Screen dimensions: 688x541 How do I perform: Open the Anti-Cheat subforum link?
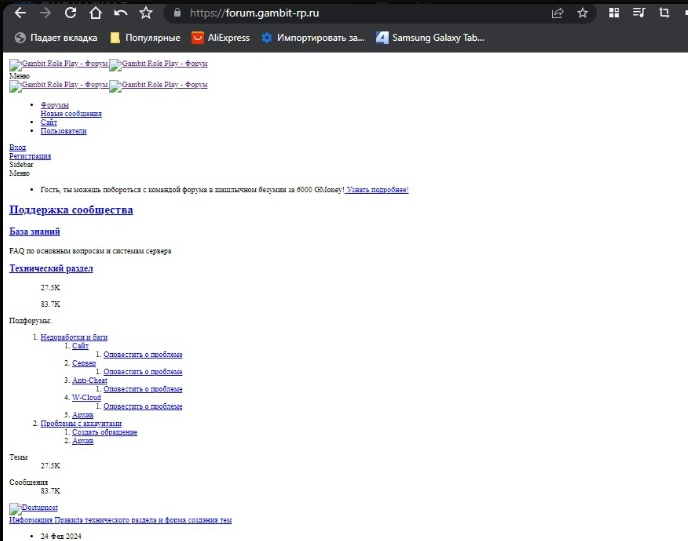point(90,380)
